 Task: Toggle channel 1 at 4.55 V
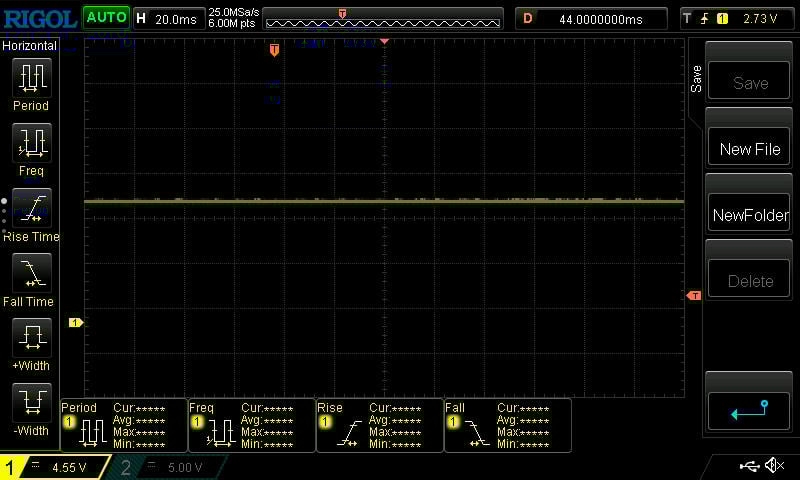55,467
